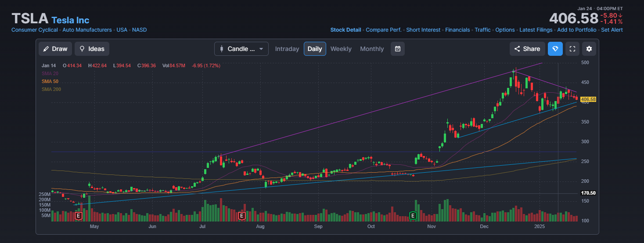Click the NASD exchange link
Viewport: 644px width, 243px height.
[140, 30]
